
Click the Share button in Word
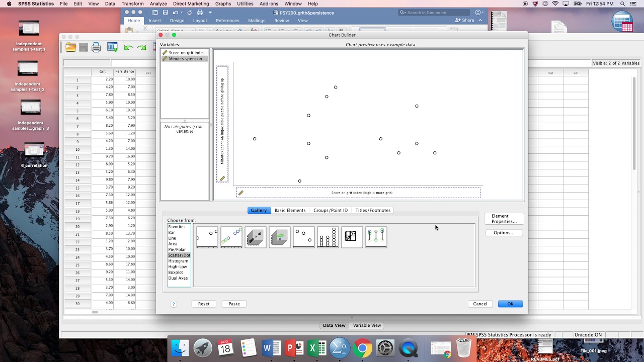(x=464, y=20)
